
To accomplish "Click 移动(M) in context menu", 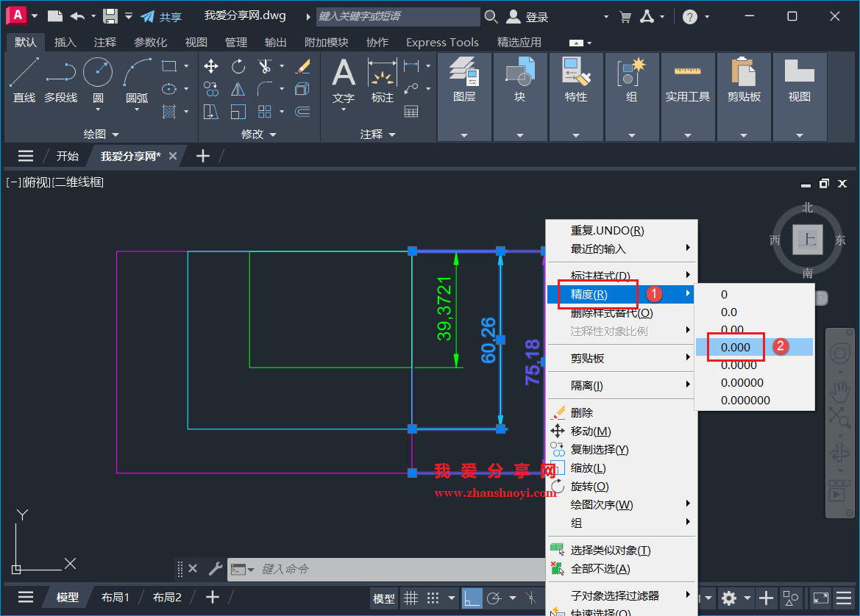I will point(621,431).
